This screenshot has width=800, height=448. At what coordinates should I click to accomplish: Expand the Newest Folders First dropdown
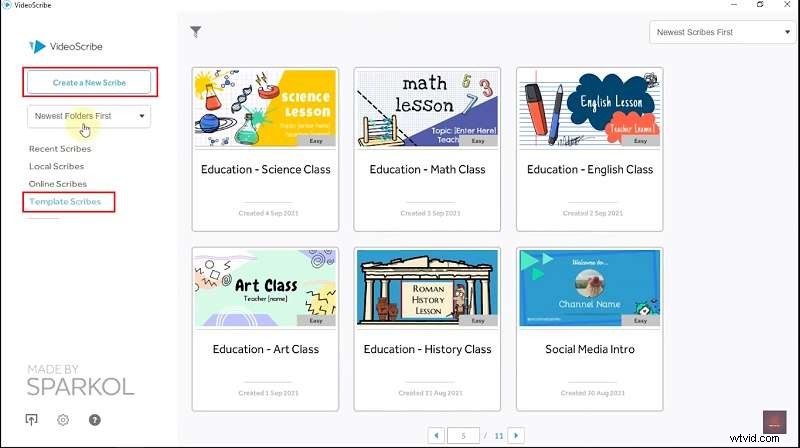point(89,116)
